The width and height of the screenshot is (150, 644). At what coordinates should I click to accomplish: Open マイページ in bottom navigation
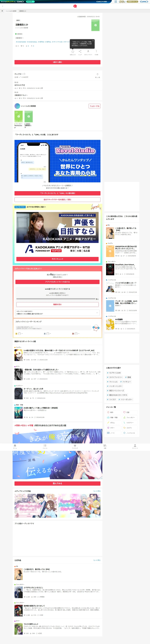pyautogui.click(x=135, y=447)
